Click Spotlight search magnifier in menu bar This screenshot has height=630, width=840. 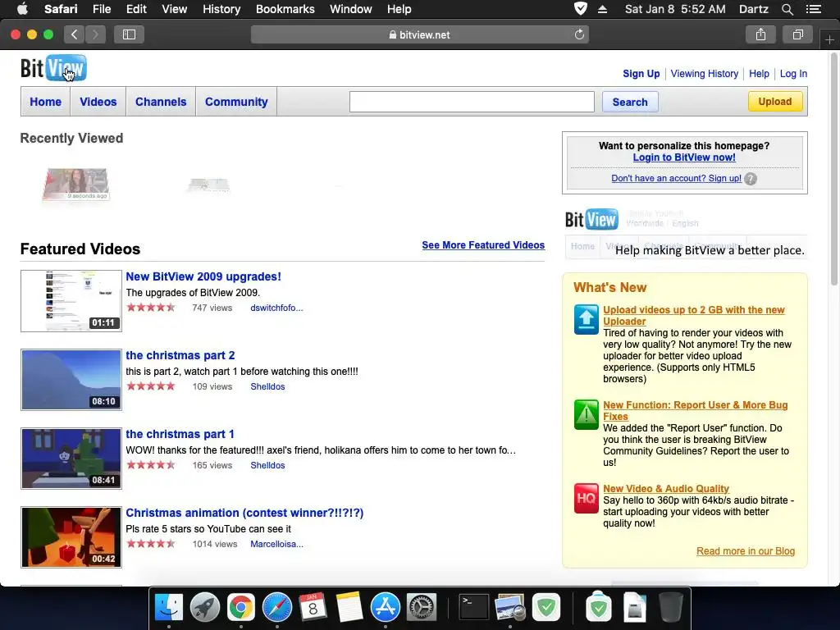pos(787,9)
